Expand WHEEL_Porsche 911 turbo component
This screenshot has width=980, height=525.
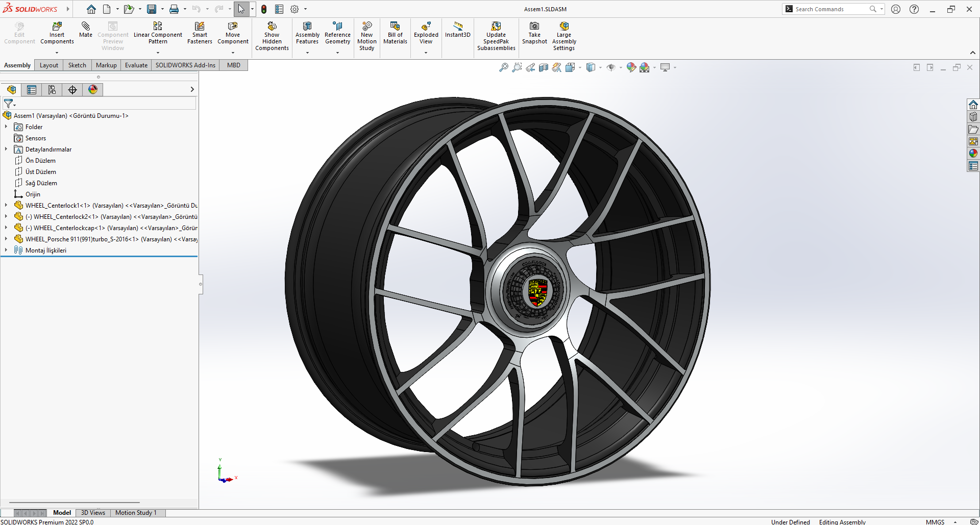pyautogui.click(x=6, y=239)
